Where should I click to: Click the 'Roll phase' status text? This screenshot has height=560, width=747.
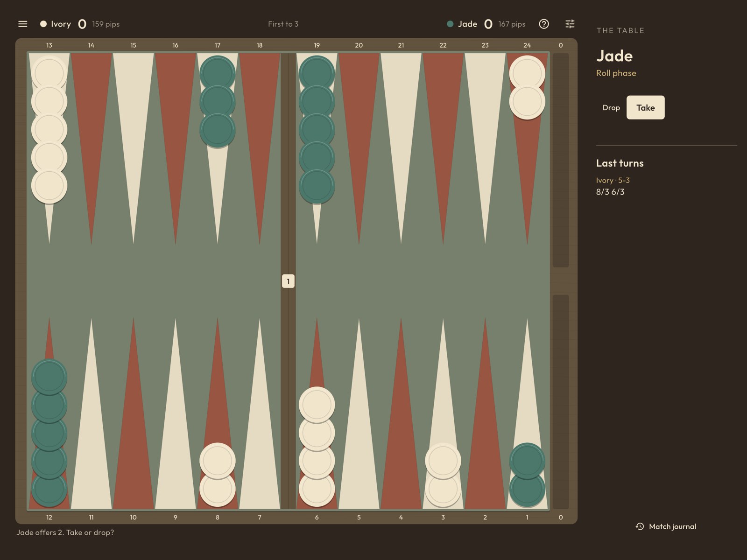pos(616,73)
